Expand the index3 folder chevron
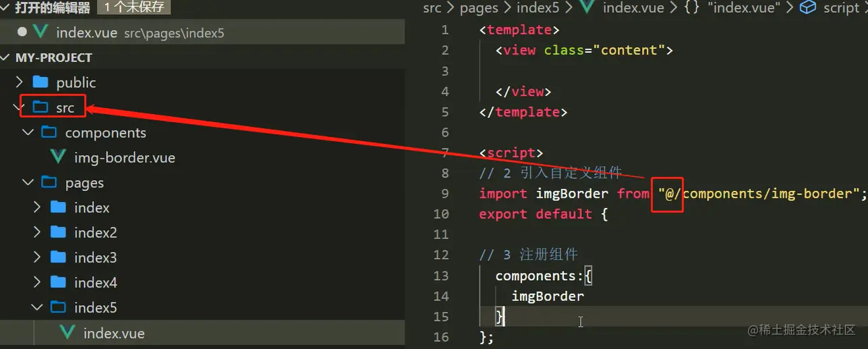 click(x=38, y=257)
